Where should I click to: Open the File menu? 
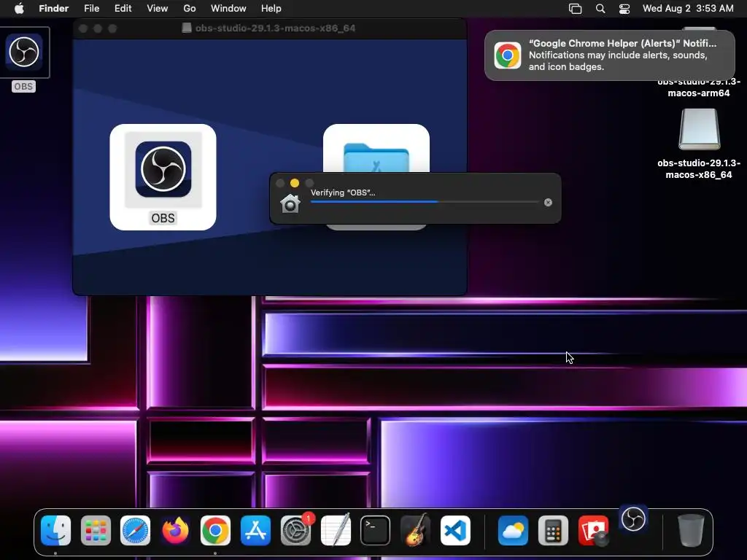click(91, 9)
